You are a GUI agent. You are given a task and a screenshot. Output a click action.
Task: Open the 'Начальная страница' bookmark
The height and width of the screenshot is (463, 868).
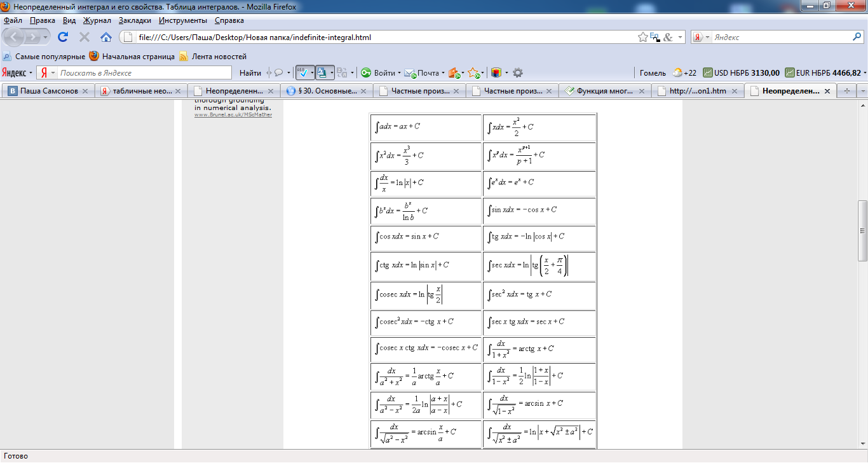coord(132,57)
